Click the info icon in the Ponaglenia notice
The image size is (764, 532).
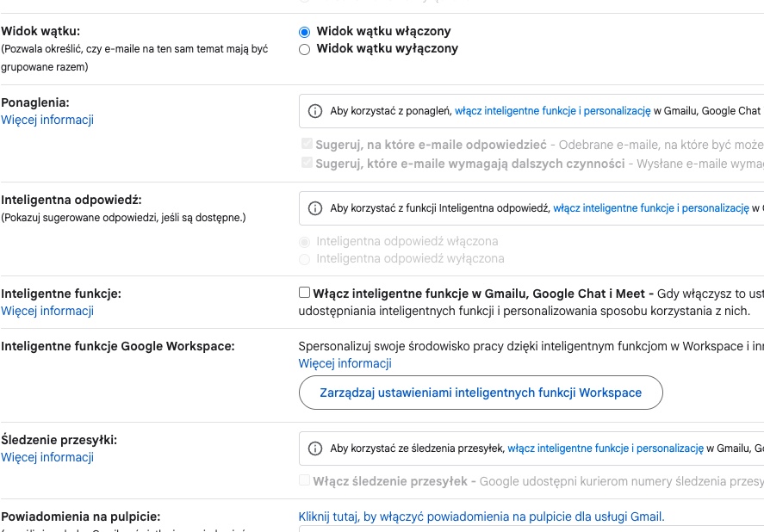pyautogui.click(x=314, y=111)
